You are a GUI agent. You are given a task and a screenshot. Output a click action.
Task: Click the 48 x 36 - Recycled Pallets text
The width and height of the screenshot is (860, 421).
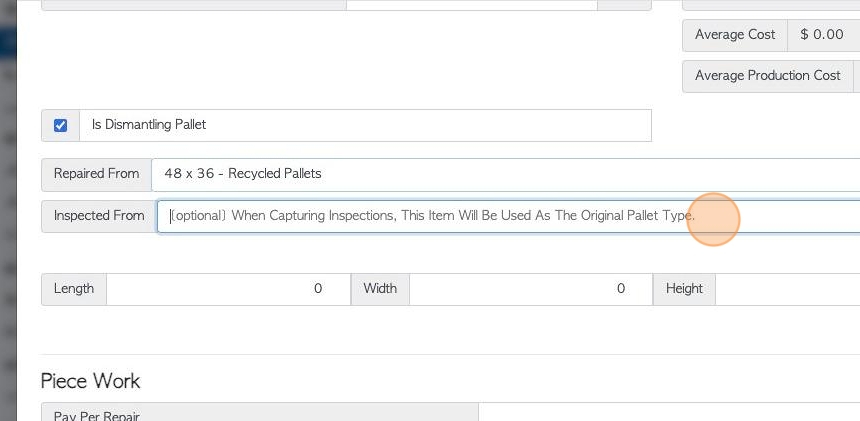coord(243,174)
